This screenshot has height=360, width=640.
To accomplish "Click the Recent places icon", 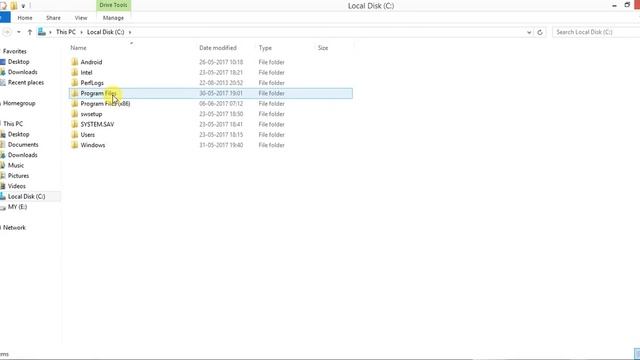I will pos(3,83).
